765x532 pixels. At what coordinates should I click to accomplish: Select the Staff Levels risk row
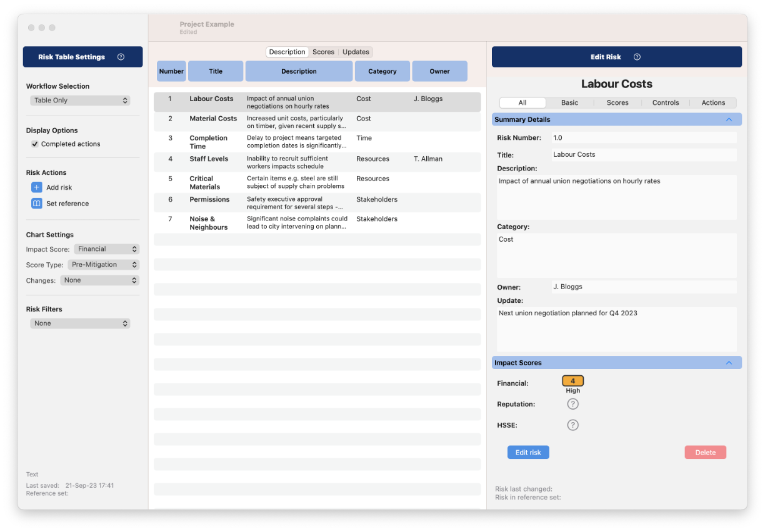point(317,162)
